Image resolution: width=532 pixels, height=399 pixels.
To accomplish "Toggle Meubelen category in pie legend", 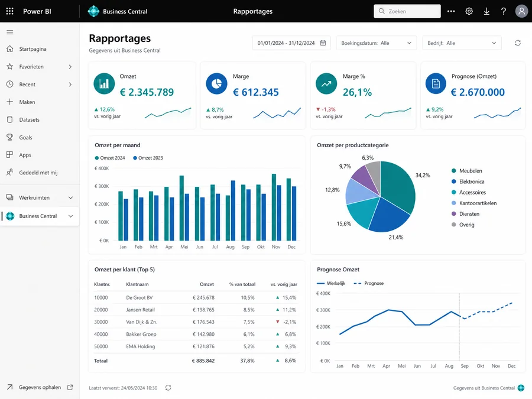I will click(x=467, y=171).
